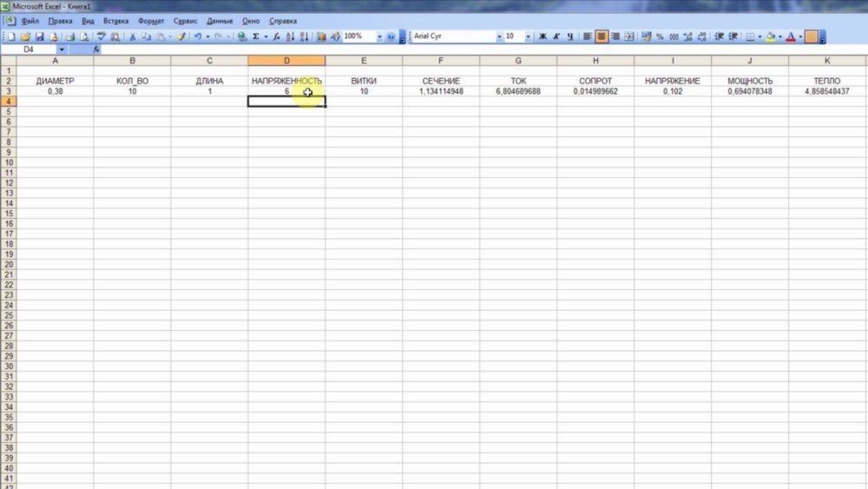Screen dimensions: 868x489
Task: Save the workbook
Action: (x=39, y=36)
